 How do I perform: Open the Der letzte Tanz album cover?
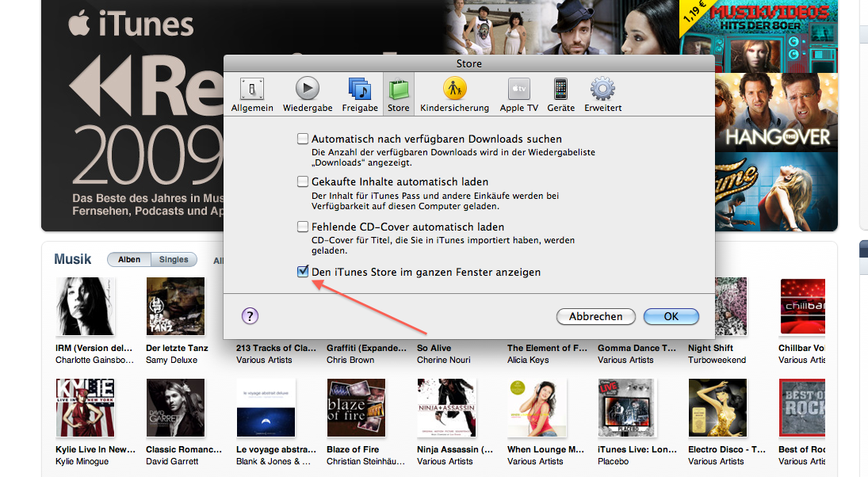(x=175, y=307)
